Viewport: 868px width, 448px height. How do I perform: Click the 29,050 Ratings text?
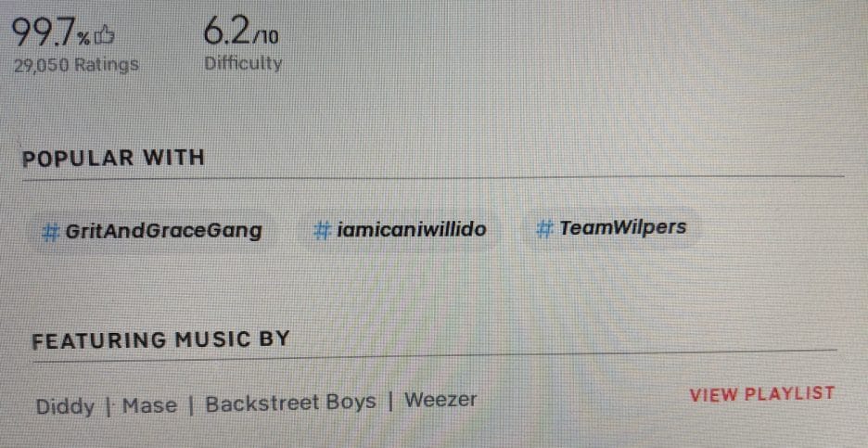point(76,65)
